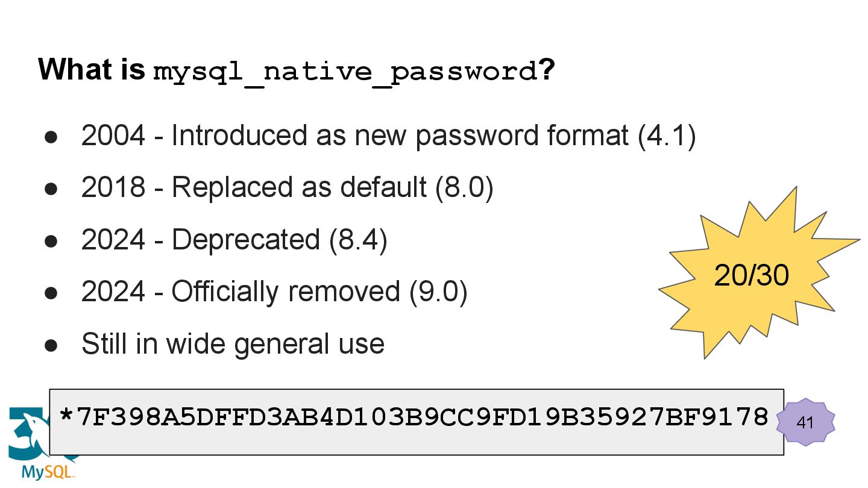Image resolution: width=868 pixels, height=488 pixels.
Task: Select the 2004 Introduced bullet line
Action: point(389,136)
